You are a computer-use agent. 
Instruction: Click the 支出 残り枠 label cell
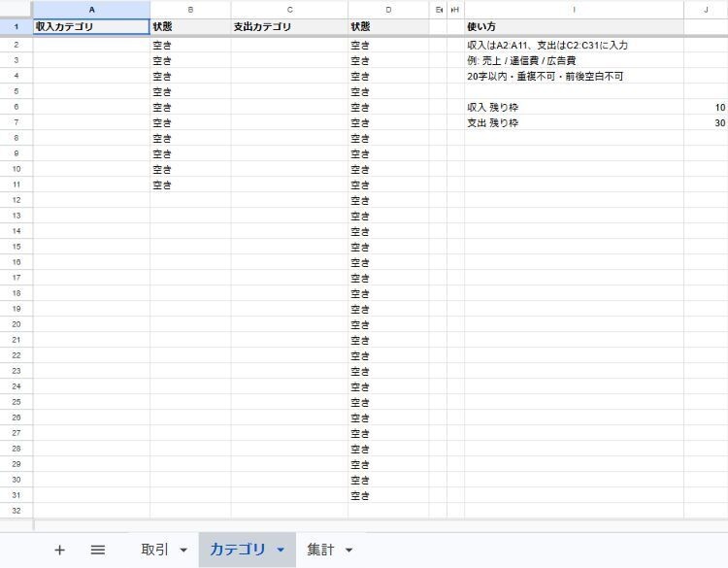click(574, 122)
